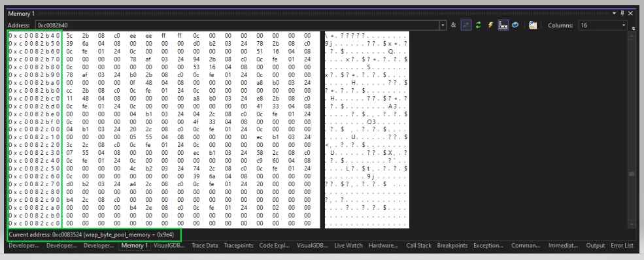Click the vertical scrollbar thumb
This screenshot has height=260, width=644.
[x=632, y=174]
